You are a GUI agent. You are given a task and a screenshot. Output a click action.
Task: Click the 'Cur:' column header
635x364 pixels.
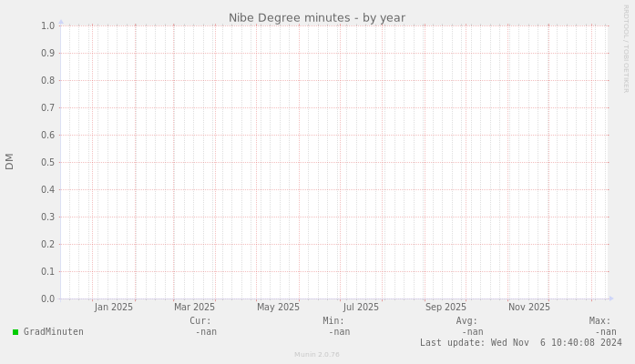coord(200,320)
